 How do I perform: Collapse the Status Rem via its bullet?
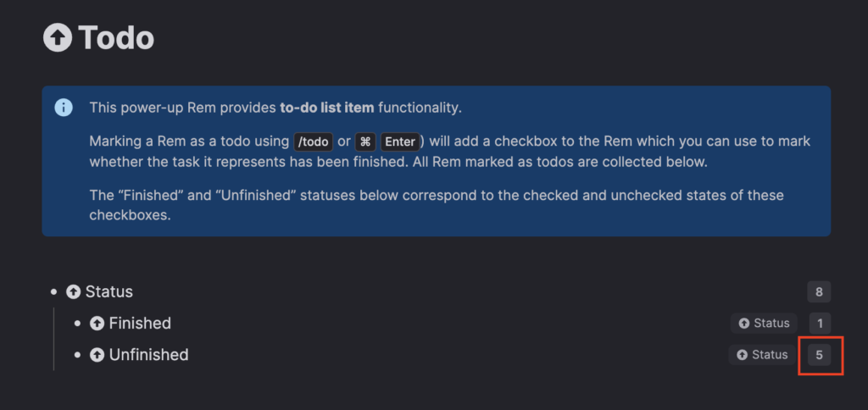[x=55, y=292]
